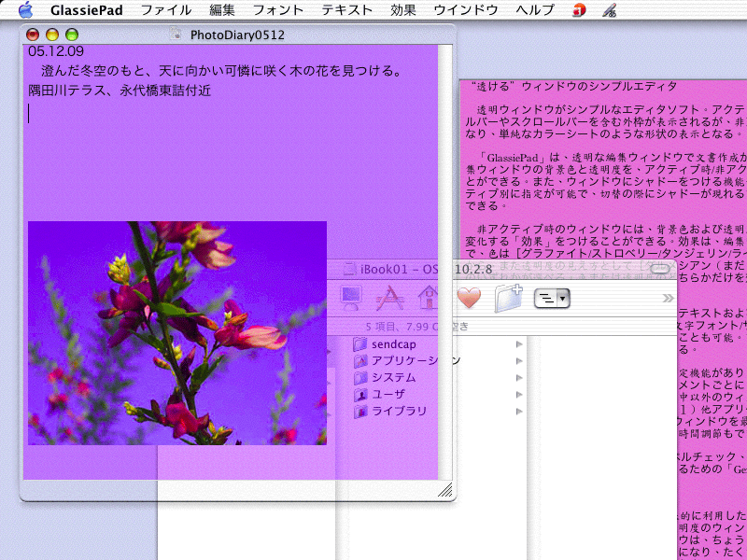Click the line starting 澄んだ冬空のもと

point(222,71)
